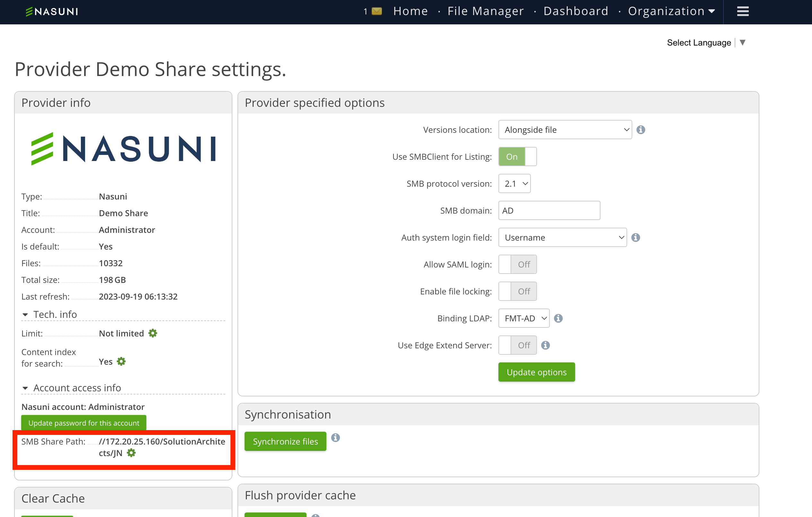Enable file locking toggle

(x=518, y=291)
